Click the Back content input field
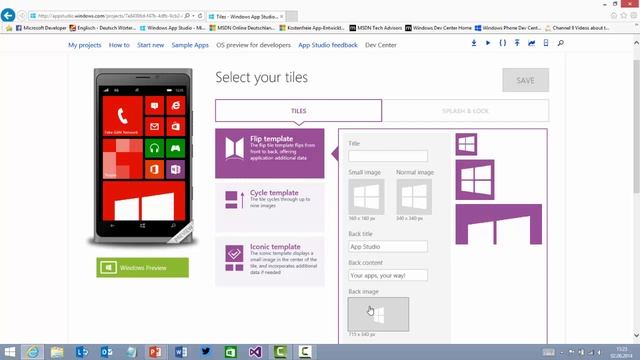Screen dimensions: 640x360 (388, 275)
